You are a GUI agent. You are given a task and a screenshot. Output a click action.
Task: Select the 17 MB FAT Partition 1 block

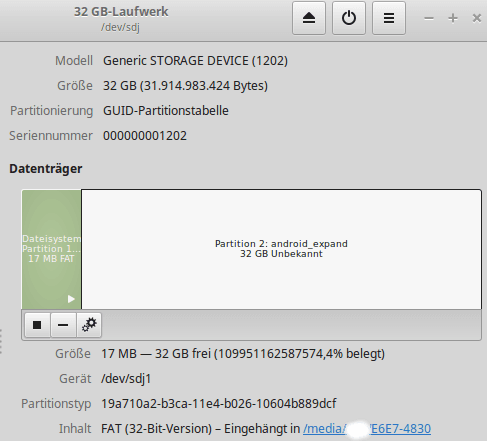click(x=51, y=249)
